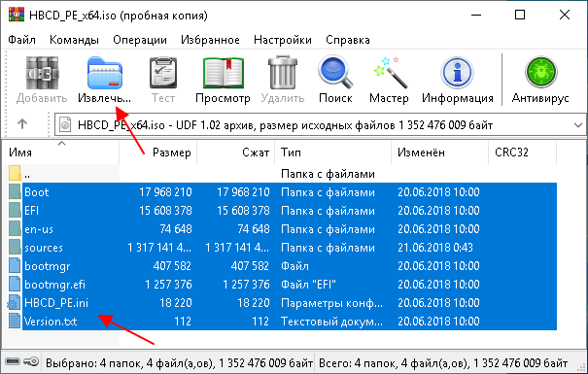Click the Удалить trash can icon
Viewport: 588px width, 374px height.
pyautogui.click(x=283, y=73)
